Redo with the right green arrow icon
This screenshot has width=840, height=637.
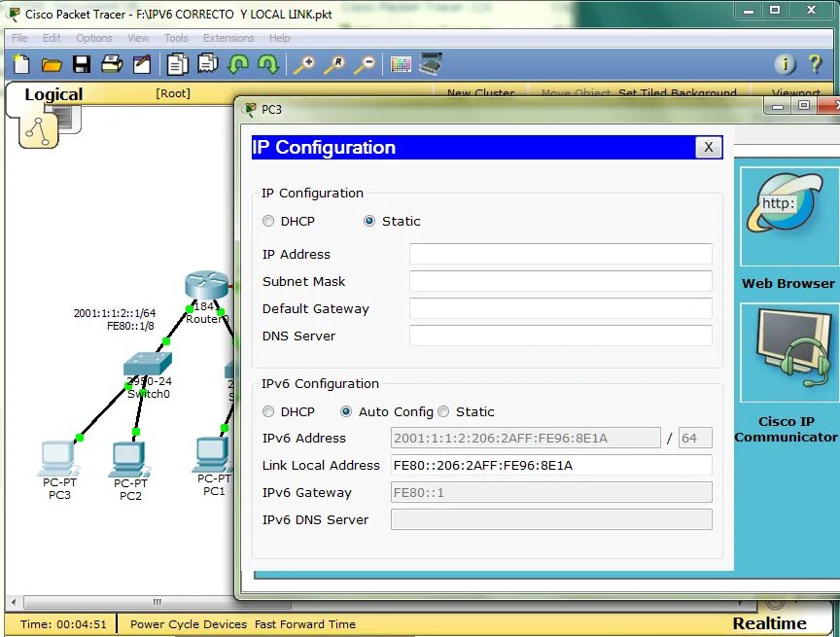point(268,64)
